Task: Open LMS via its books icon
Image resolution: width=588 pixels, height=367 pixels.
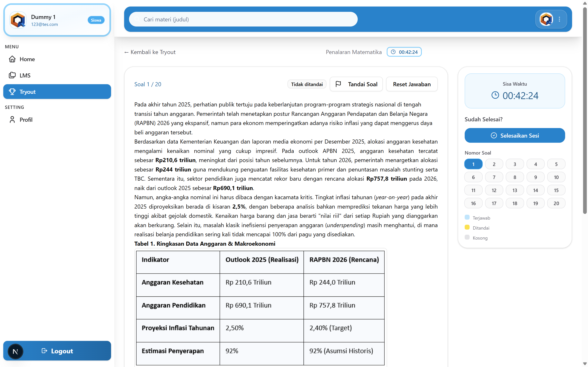Action: [x=12, y=75]
